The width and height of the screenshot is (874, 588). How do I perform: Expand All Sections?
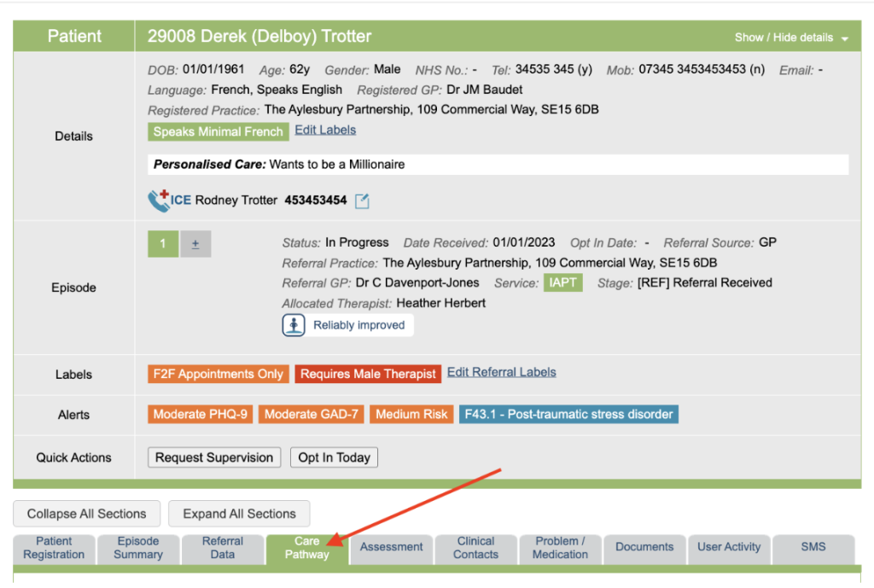pos(239,514)
